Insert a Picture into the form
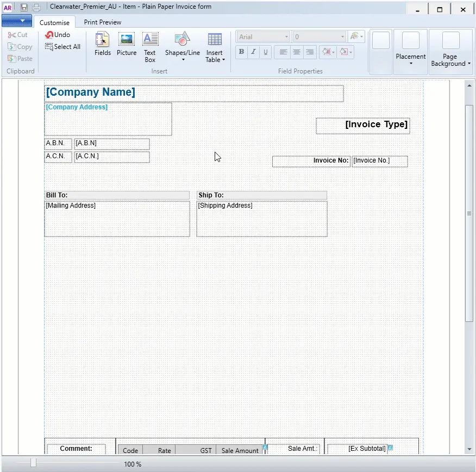This screenshot has height=472, width=476. pos(127,44)
